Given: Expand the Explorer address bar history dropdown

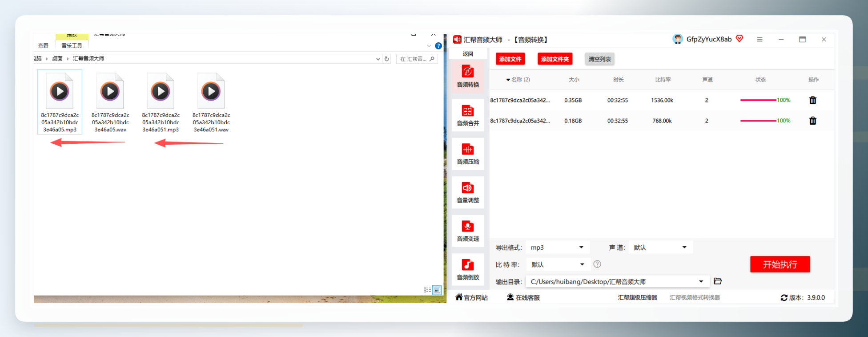Looking at the screenshot, I should [378, 59].
